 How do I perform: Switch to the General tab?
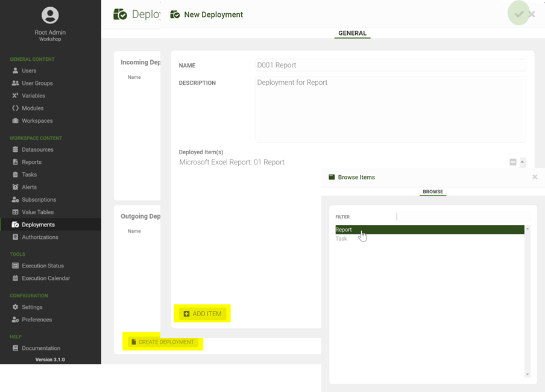pos(352,34)
